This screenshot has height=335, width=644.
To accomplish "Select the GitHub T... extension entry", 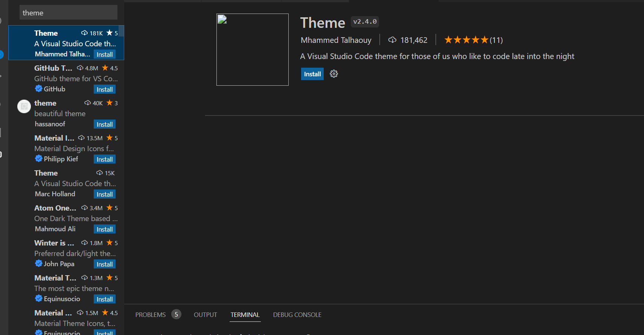I will pos(66,78).
